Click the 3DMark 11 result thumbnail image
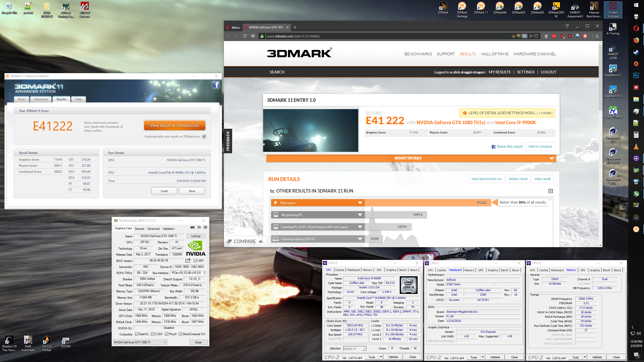 point(310,130)
